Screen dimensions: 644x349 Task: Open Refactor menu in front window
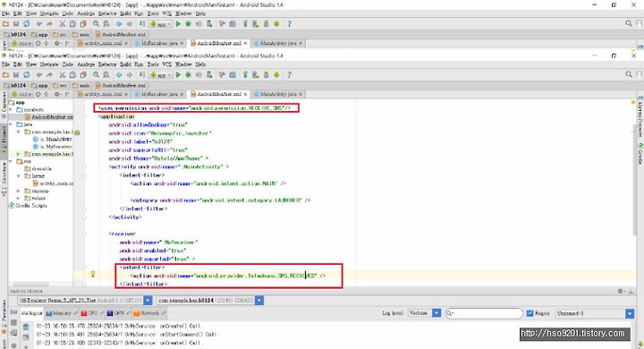click(x=107, y=64)
